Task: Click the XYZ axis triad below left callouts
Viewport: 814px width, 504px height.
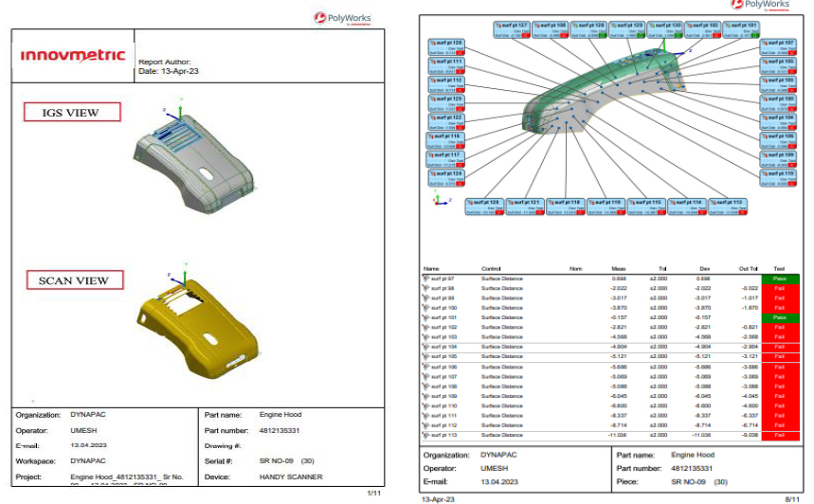Action: pyautogui.click(x=437, y=199)
